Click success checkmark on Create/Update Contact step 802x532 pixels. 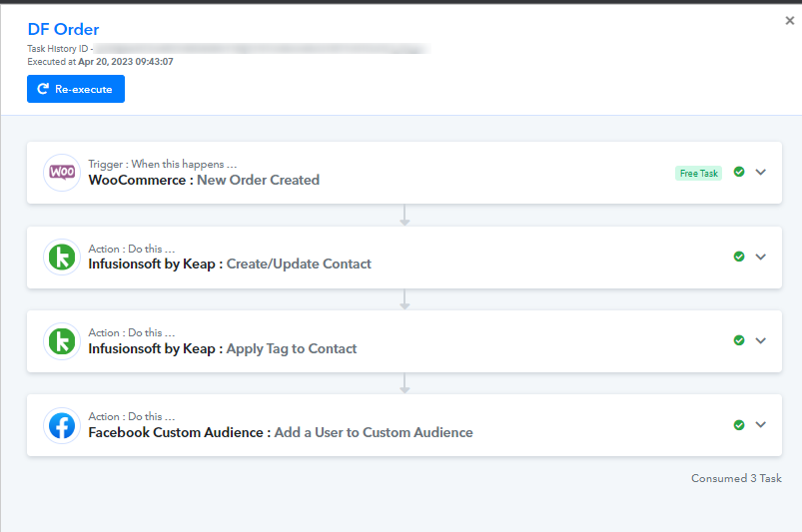point(739,257)
